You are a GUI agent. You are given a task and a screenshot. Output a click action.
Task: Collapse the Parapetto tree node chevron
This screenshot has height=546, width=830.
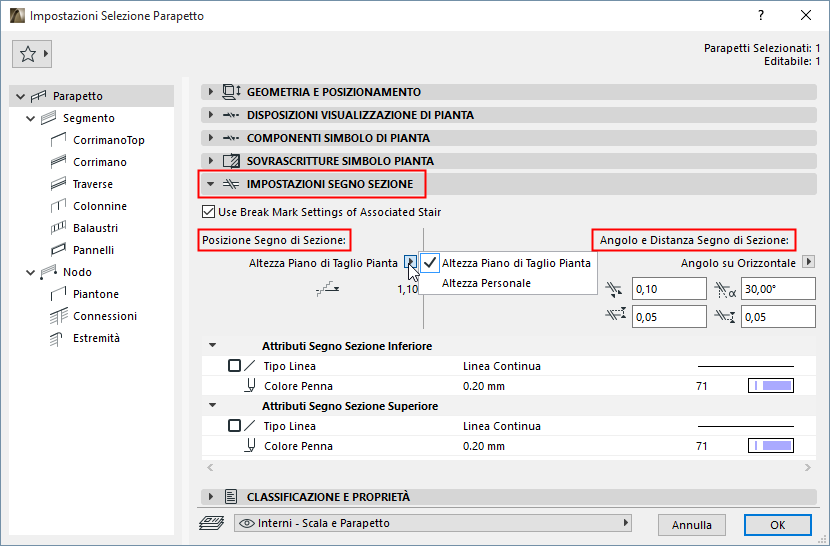21,96
